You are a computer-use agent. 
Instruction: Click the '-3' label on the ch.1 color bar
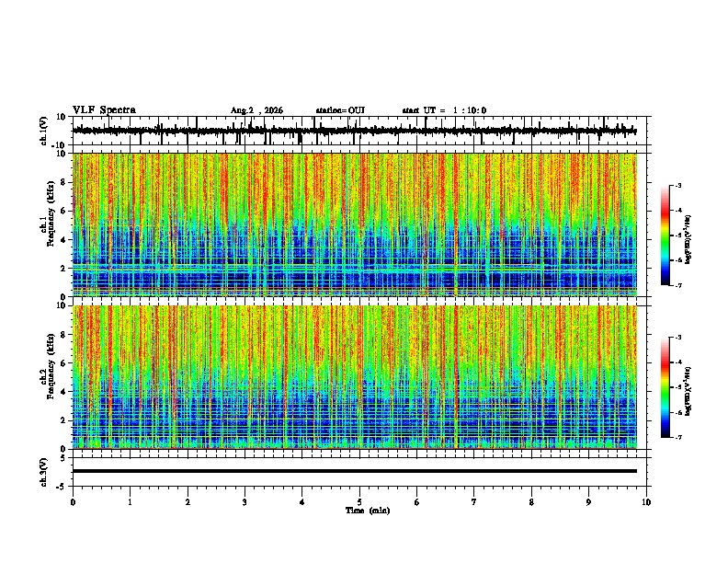[677, 185]
